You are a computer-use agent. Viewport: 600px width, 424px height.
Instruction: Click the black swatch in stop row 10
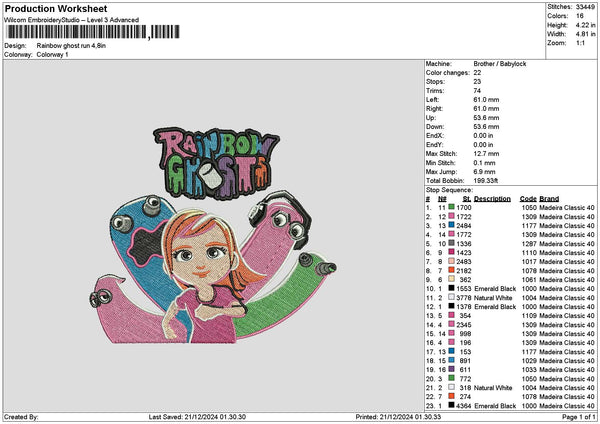pyautogui.click(x=452, y=288)
